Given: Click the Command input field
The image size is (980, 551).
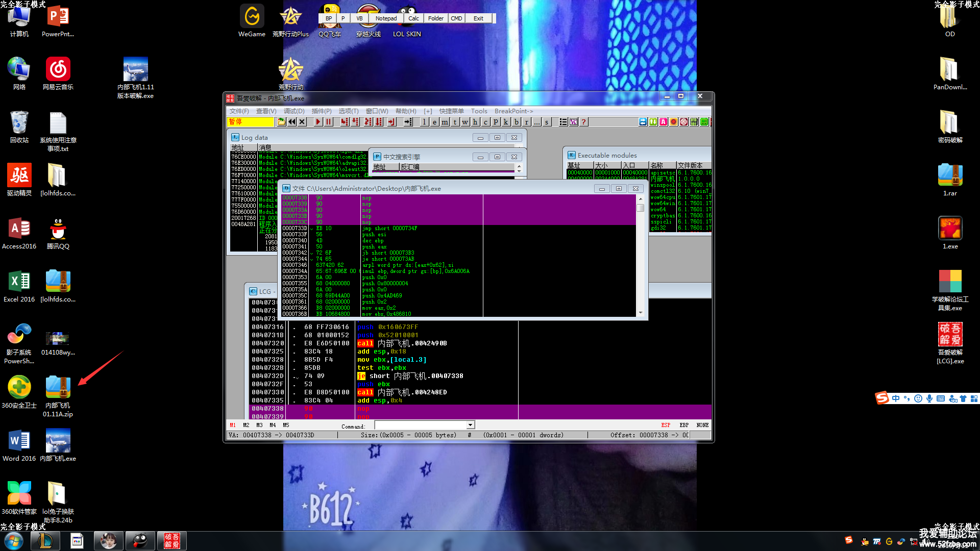Looking at the screenshot, I should coord(421,425).
